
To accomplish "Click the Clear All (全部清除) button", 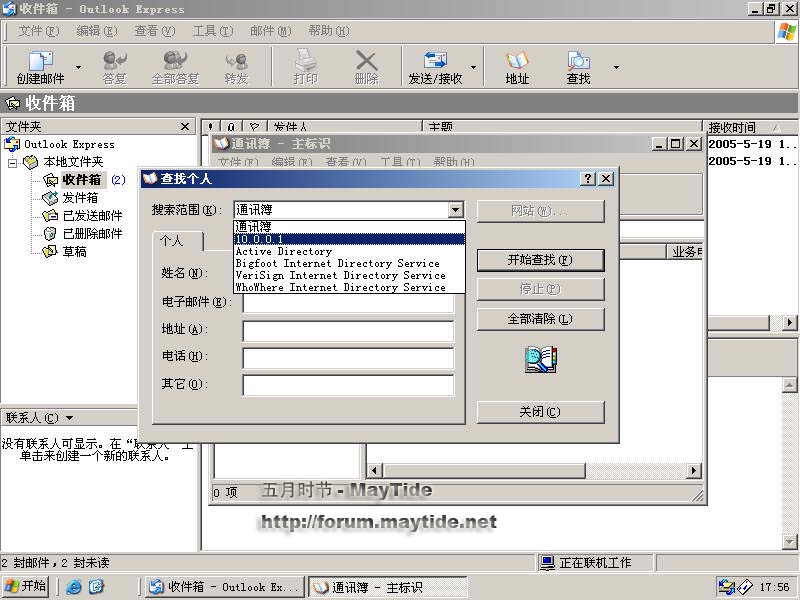I will (540, 319).
